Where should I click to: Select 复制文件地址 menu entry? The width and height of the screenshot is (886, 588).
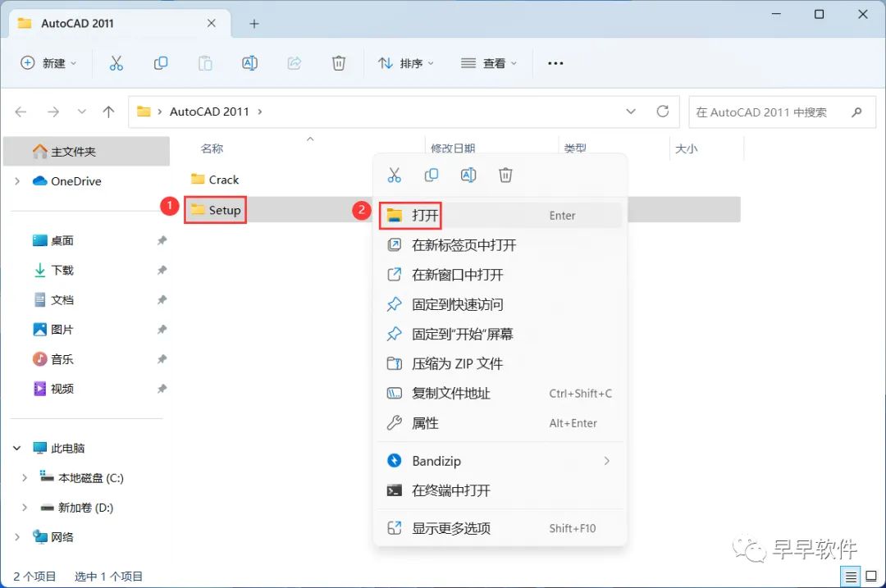500,394
